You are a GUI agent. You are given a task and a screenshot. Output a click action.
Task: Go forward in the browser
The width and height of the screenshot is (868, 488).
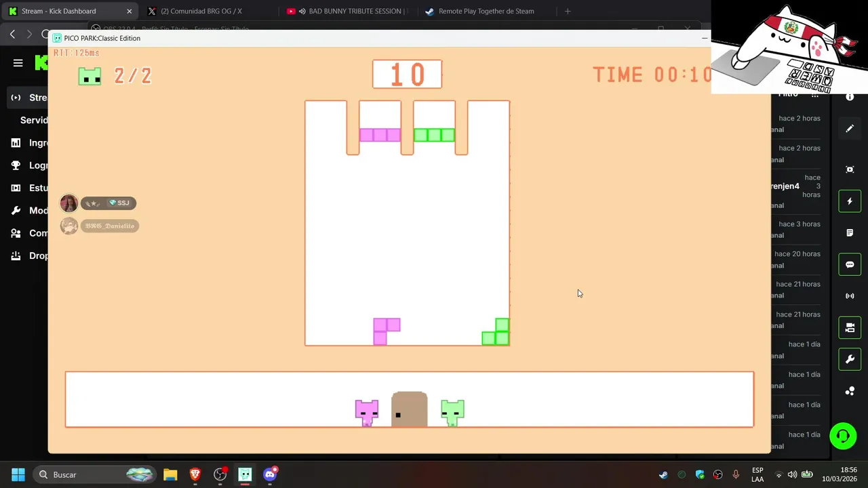29,34
